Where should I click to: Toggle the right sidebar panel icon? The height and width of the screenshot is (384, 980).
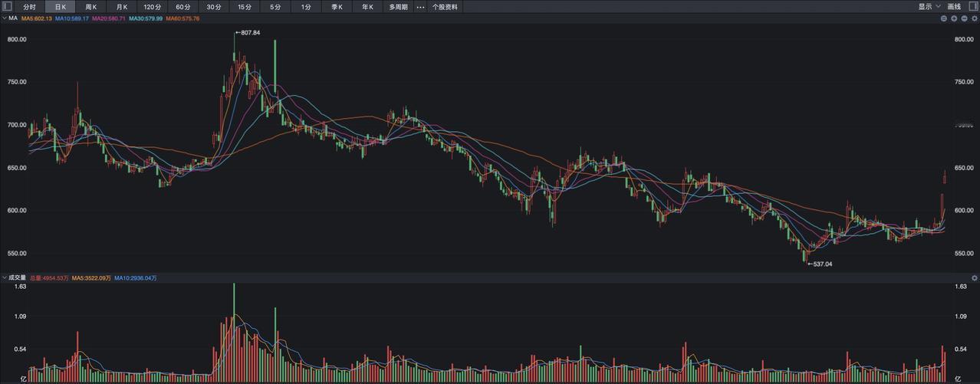pos(973,6)
